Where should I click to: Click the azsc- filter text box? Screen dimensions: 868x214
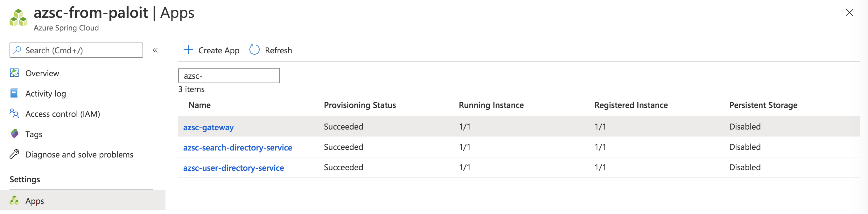click(229, 76)
